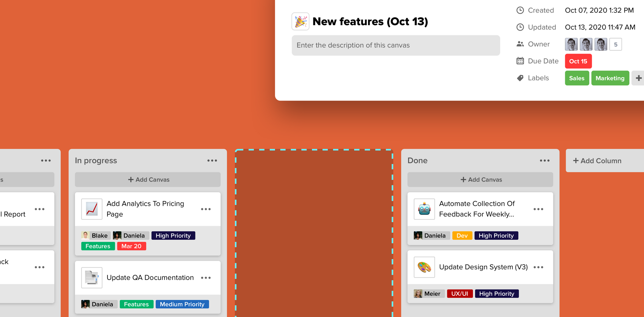
Task: Select the Marketing label
Action: tap(610, 78)
